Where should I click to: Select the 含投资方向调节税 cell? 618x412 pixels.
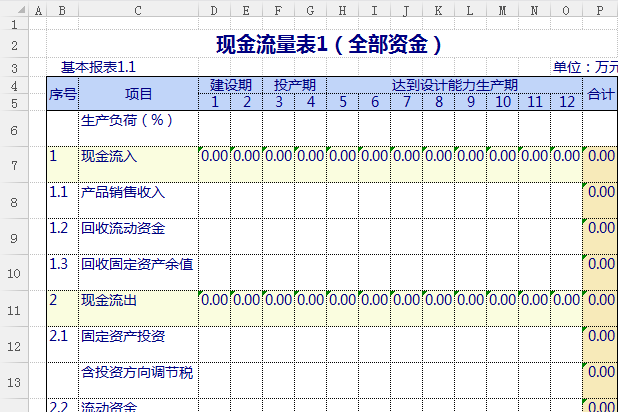click(137, 372)
